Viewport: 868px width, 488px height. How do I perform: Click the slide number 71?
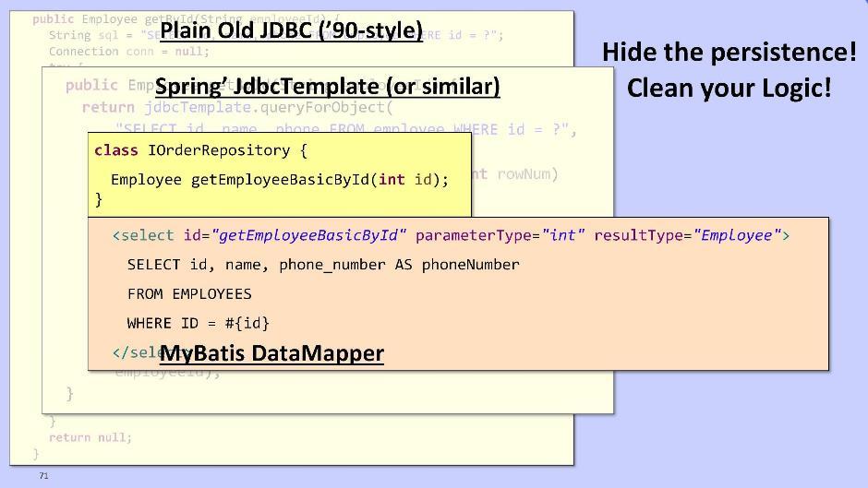point(43,475)
